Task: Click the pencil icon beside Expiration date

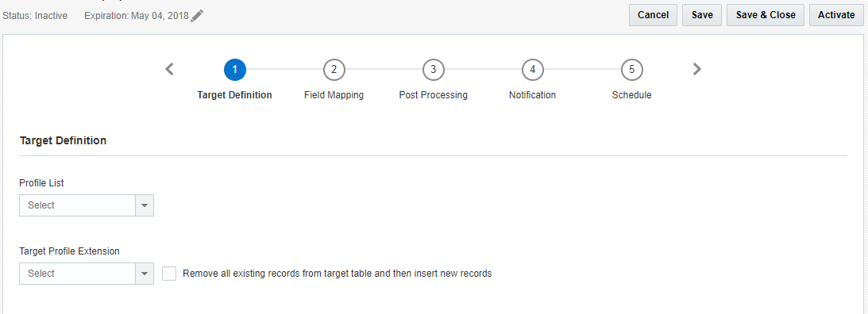Action: point(197,16)
